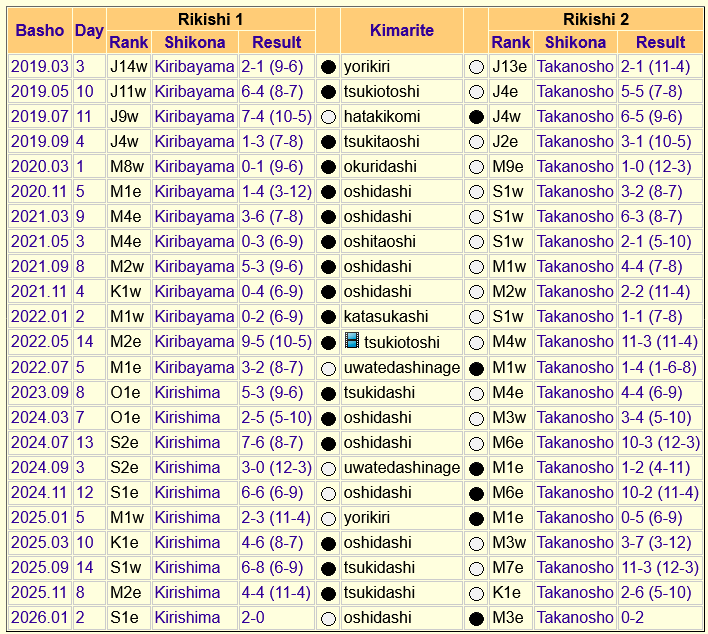Viewport: 708px width, 634px height.
Task: Open the 2020.03 basho link
Action: pyautogui.click(x=40, y=166)
